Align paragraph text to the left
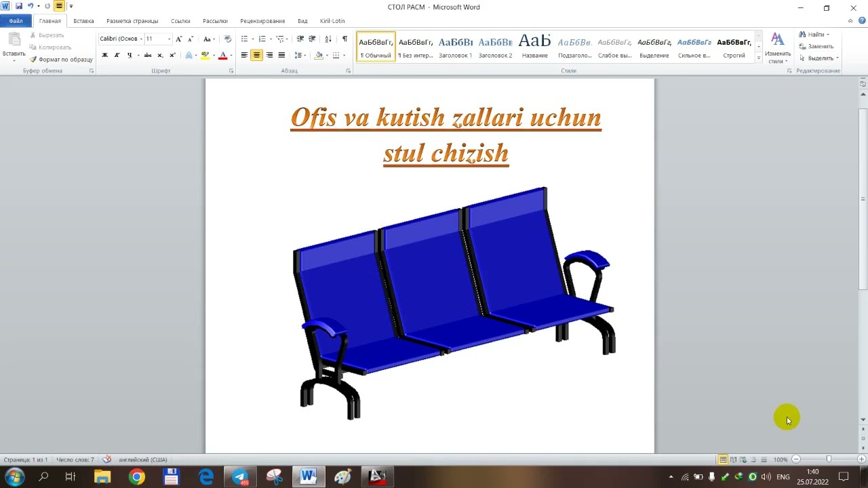868x488 pixels. click(x=244, y=56)
